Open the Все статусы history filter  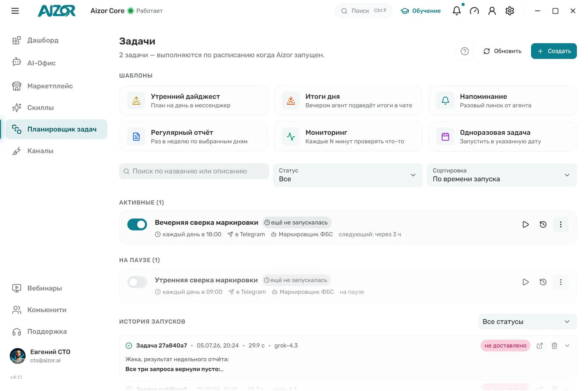(527, 322)
